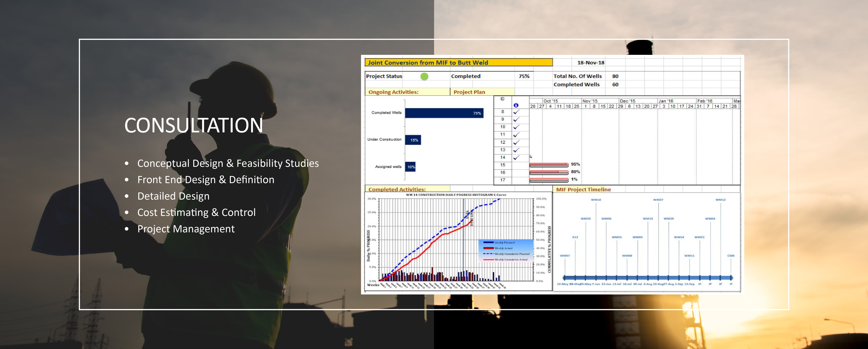Click the checkmark in Gantt row 13
This screenshot has height=349, width=868.
516,150
